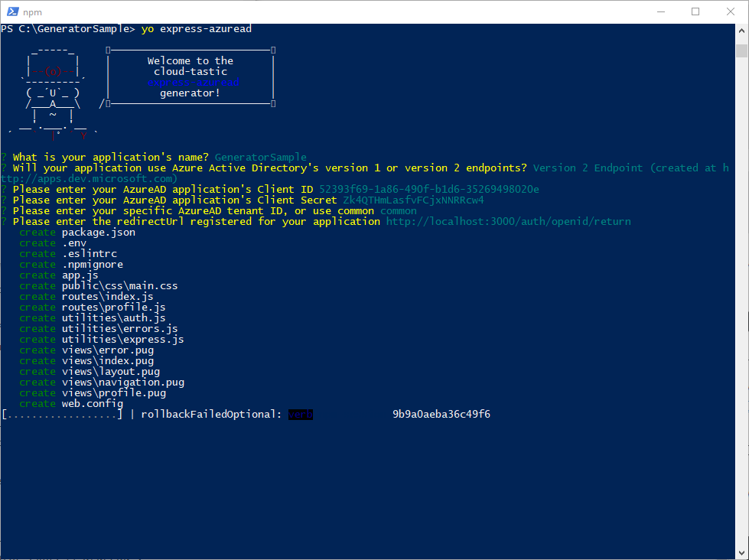749x560 pixels.
Task: Close the npm PowerShell window
Action: (731, 12)
